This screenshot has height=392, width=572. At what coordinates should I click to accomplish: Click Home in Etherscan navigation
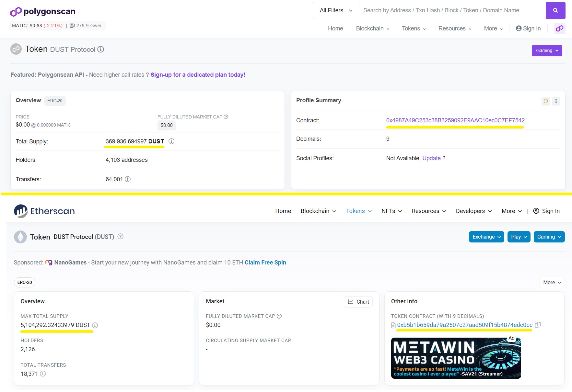point(283,211)
